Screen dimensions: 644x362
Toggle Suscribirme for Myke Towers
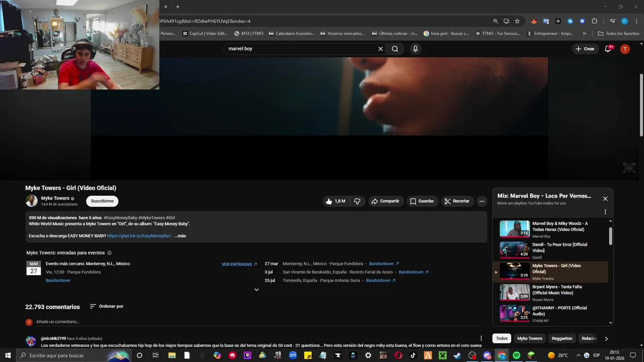click(102, 201)
